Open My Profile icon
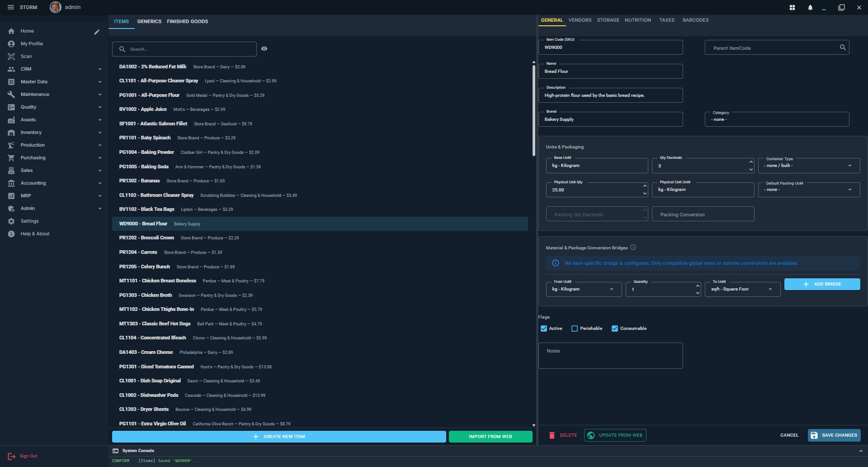 click(11, 44)
